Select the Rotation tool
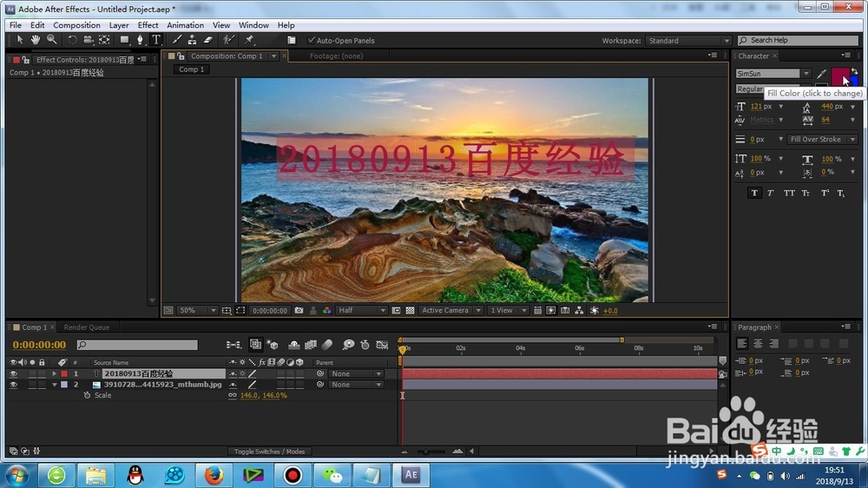Viewport: 868px width, 488px height. [x=72, y=40]
